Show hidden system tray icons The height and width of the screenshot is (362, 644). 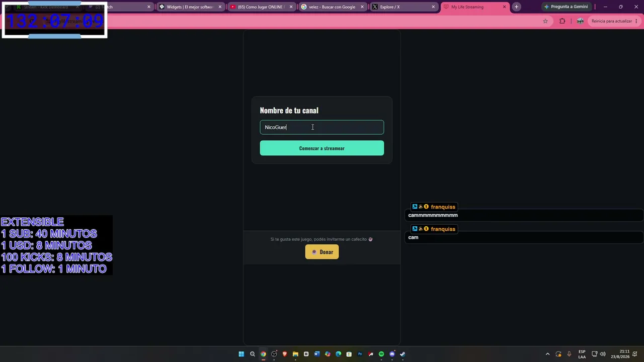pos(548,354)
